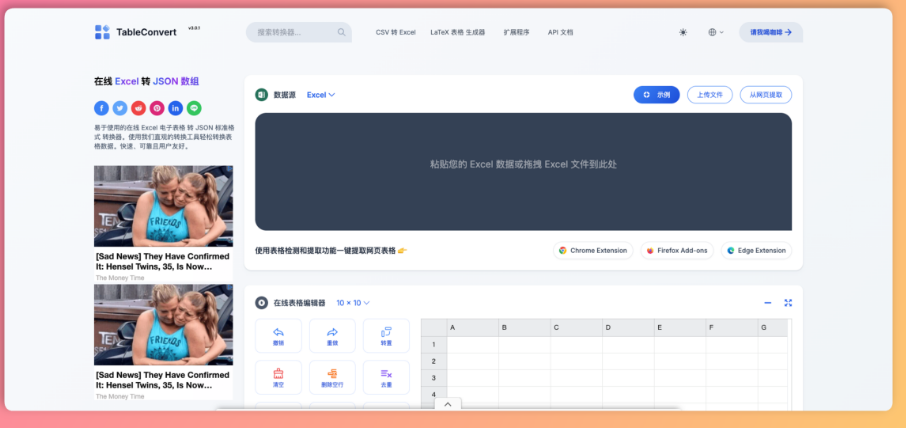
Task: Open the 扩展程序 nav item
Action: click(x=516, y=32)
